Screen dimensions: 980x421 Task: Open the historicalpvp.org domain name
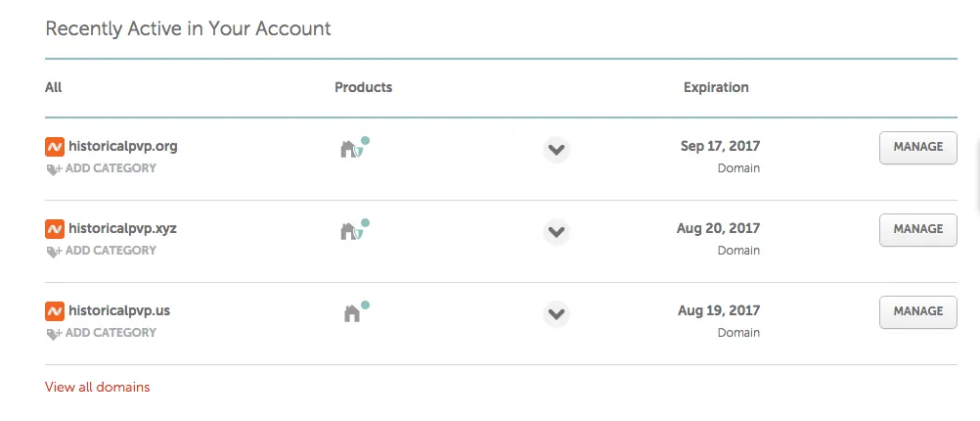pos(123,147)
